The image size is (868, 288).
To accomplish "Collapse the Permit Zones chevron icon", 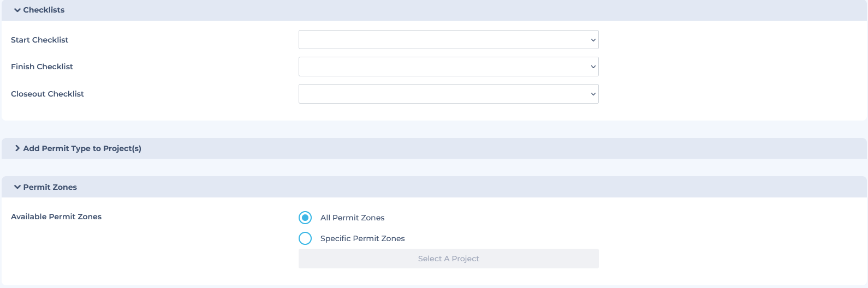I will click(x=17, y=187).
